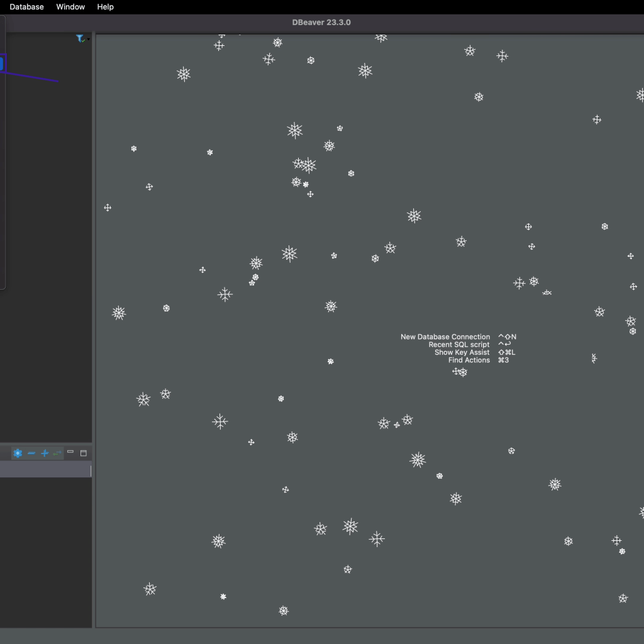Minimize the lower left panel
The image size is (644, 644).
coord(70,452)
